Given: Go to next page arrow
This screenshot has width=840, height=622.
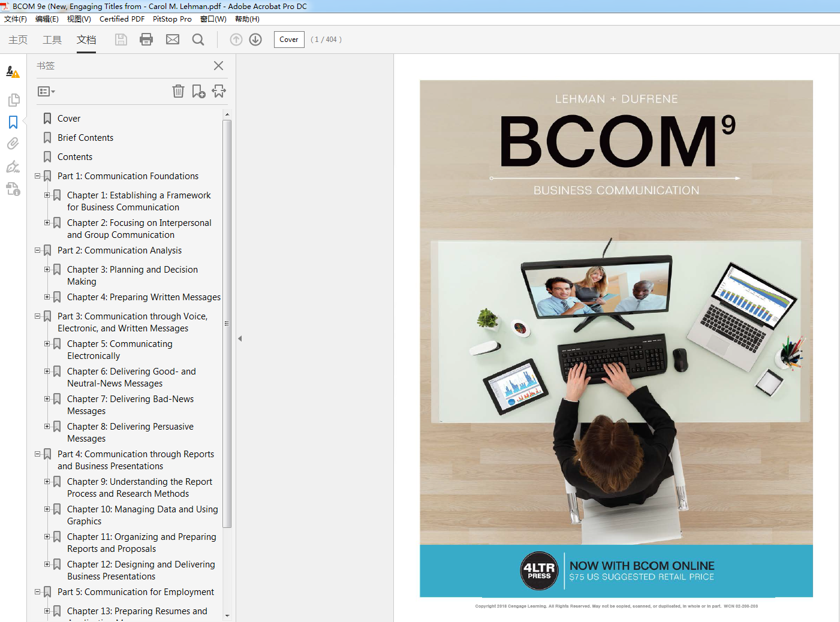Looking at the screenshot, I should pyautogui.click(x=255, y=40).
